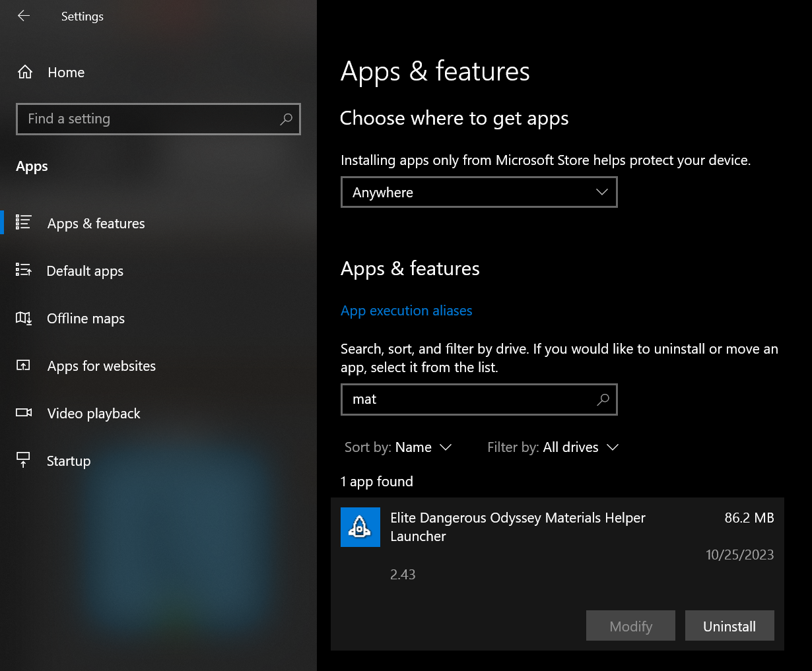Click the app list search magnifier icon

[x=603, y=399]
